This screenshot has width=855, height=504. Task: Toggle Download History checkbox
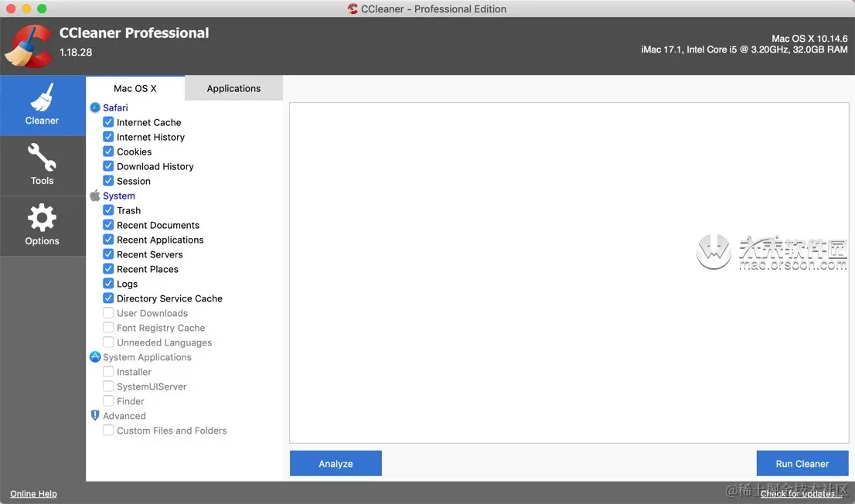pyautogui.click(x=108, y=166)
